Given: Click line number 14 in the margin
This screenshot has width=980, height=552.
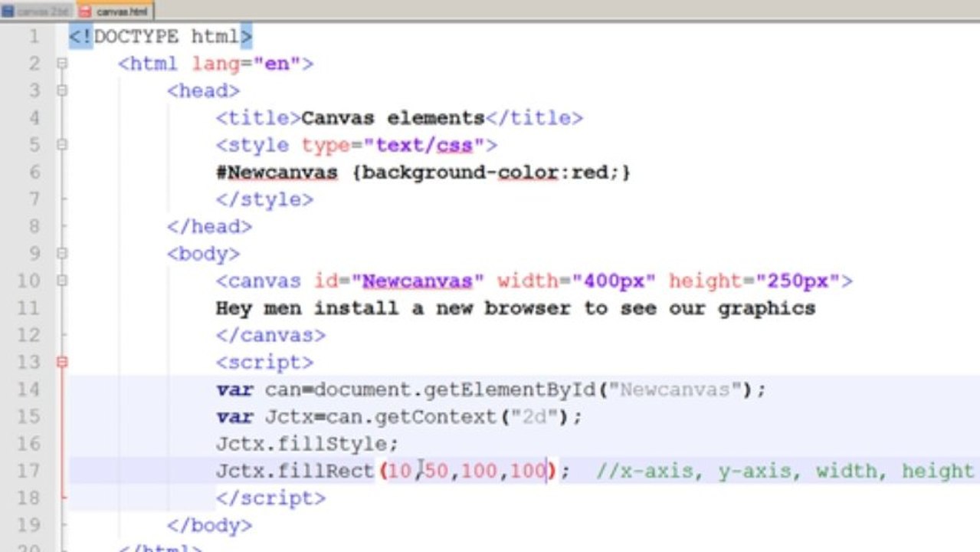Looking at the screenshot, I should point(28,389).
